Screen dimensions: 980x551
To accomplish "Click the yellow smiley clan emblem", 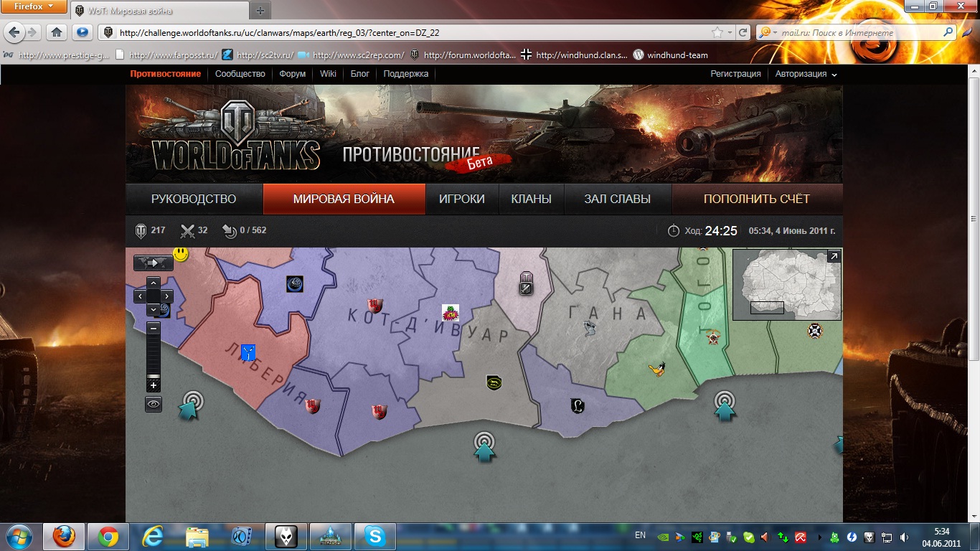I will click(181, 253).
